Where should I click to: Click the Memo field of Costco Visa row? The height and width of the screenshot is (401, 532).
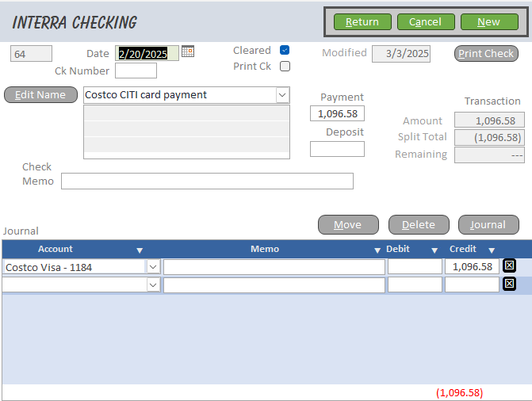[274, 266]
